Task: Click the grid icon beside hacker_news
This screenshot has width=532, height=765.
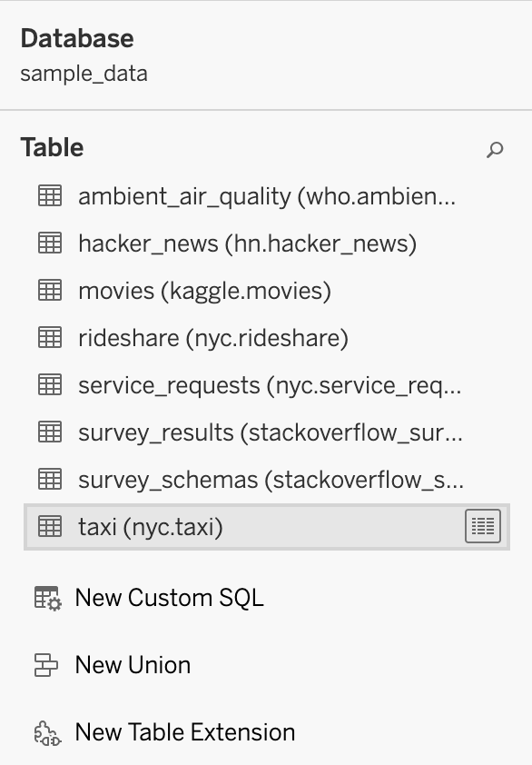Action: (50, 243)
